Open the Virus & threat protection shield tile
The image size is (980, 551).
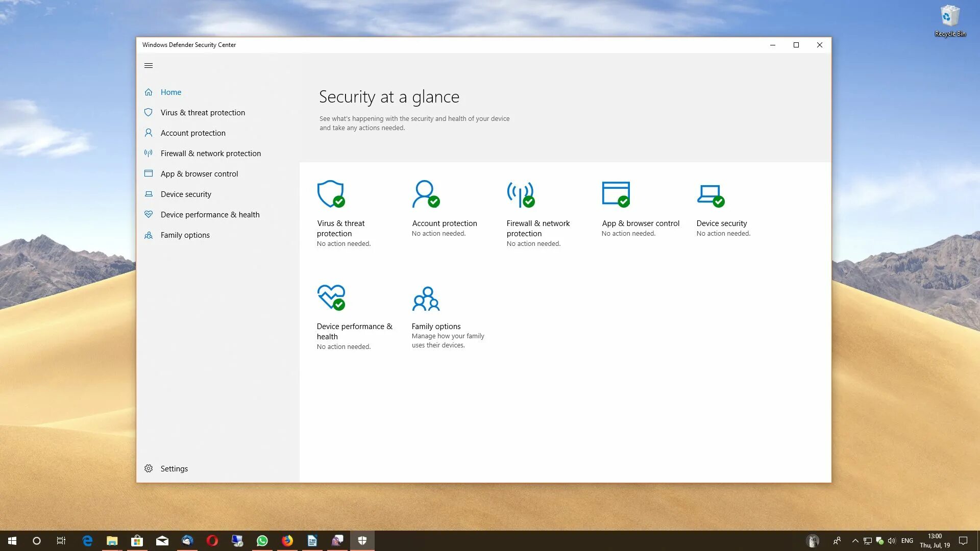pos(331,194)
